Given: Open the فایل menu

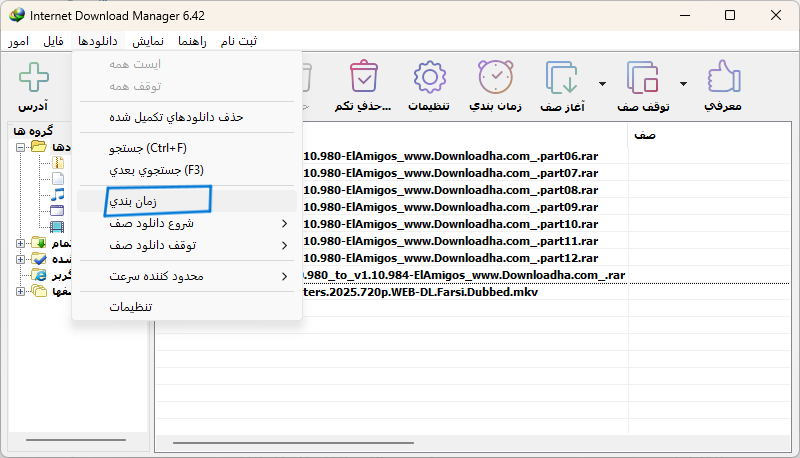Looking at the screenshot, I should (x=53, y=41).
